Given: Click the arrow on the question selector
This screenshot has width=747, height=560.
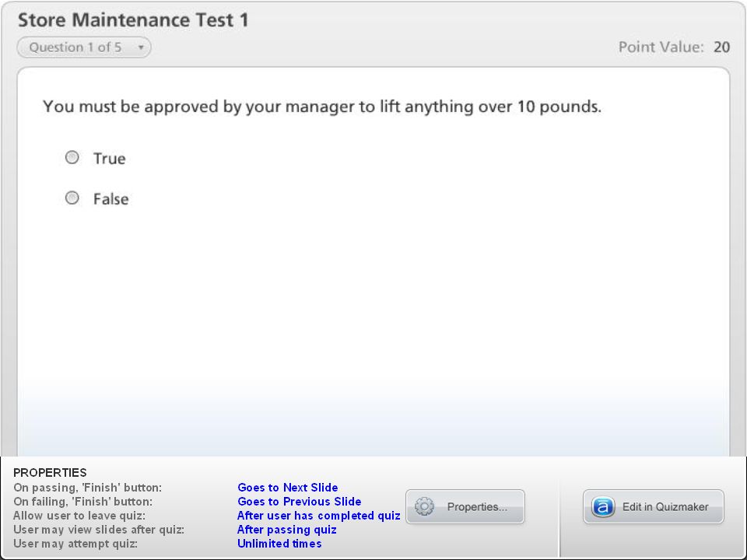Looking at the screenshot, I should [141, 47].
